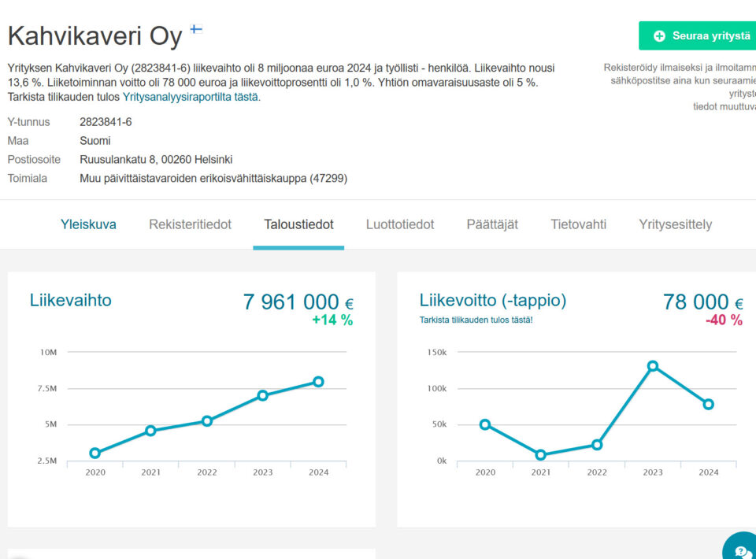Viewport: 756px width, 559px height.
Task: Select the 2021 point on Liikevoitto chart
Action: point(540,454)
